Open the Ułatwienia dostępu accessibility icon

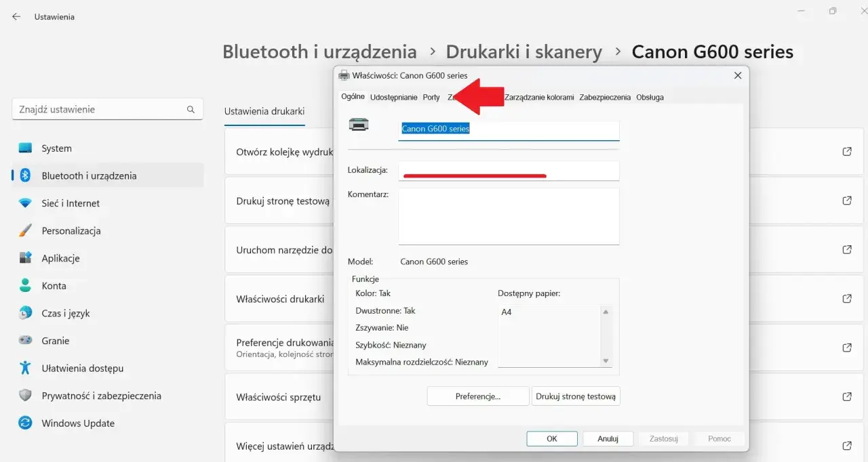[x=25, y=369]
